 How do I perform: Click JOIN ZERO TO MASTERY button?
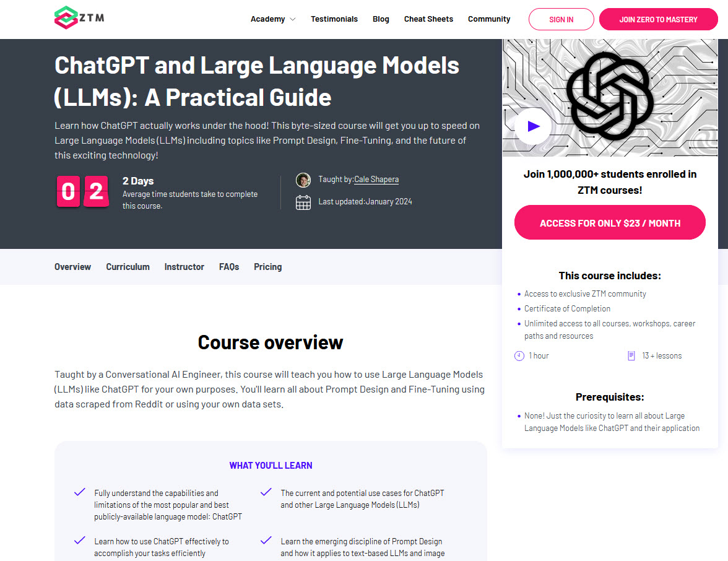[659, 20]
